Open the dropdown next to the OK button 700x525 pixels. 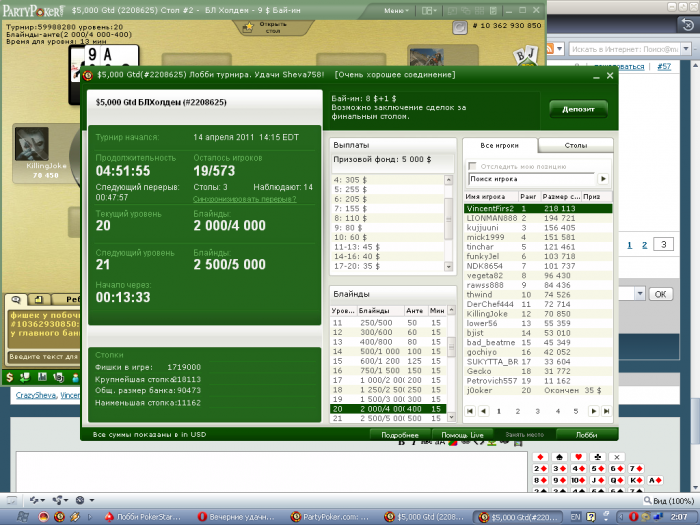(640, 294)
